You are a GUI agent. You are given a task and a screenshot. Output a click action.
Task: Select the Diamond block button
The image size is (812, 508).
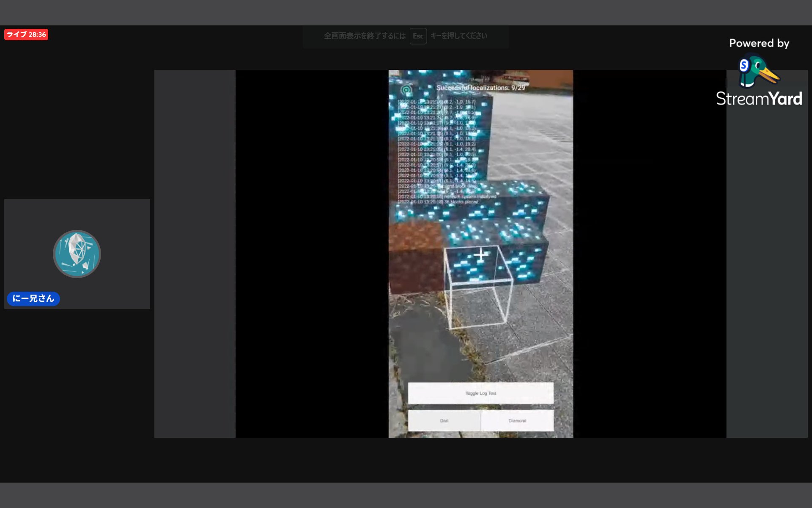517,420
